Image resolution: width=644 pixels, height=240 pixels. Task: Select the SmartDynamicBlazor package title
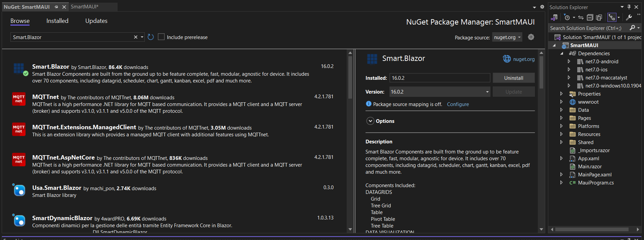62,218
